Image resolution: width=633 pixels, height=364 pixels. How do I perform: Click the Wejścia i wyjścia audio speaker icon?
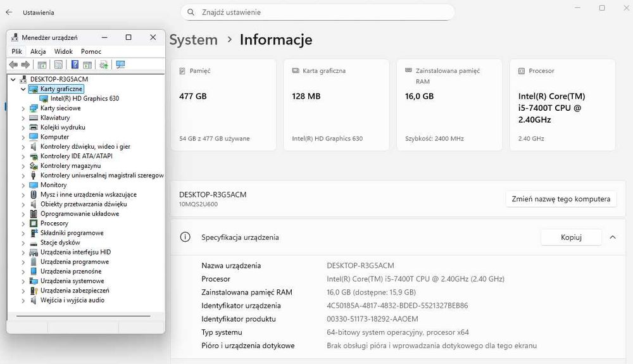(34, 300)
